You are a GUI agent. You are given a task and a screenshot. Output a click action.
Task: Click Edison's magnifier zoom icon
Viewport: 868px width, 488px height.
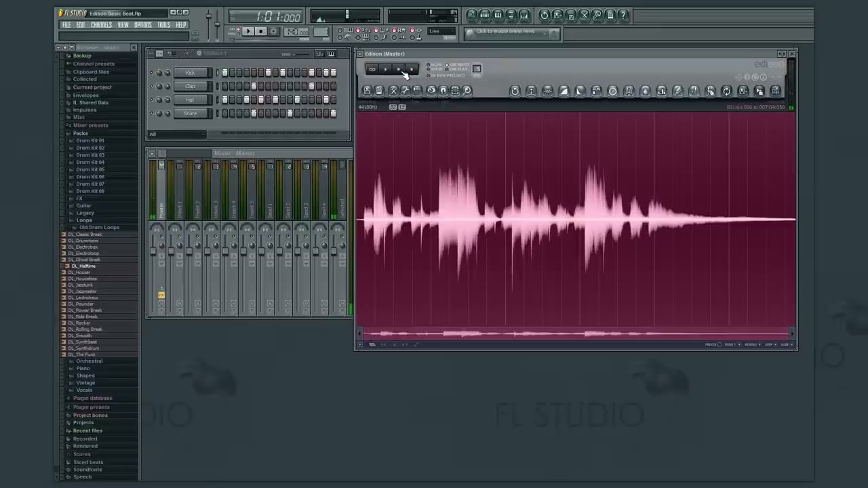pyautogui.click(x=467, y=91)
